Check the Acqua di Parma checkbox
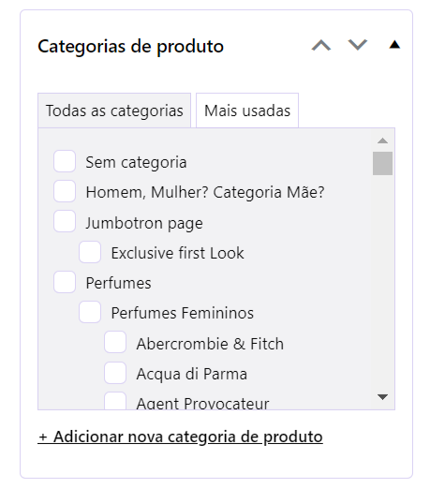The width and height of the screenshot is (430, 504). pyautogui.click(x=115, y=373)
